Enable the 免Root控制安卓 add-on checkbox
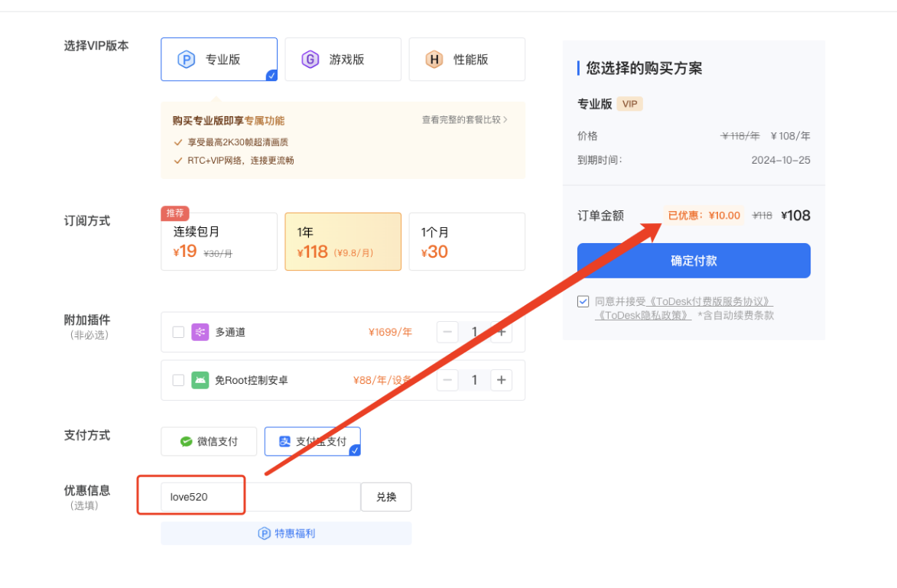The image size is (897, 588). (x=178, y=379)
